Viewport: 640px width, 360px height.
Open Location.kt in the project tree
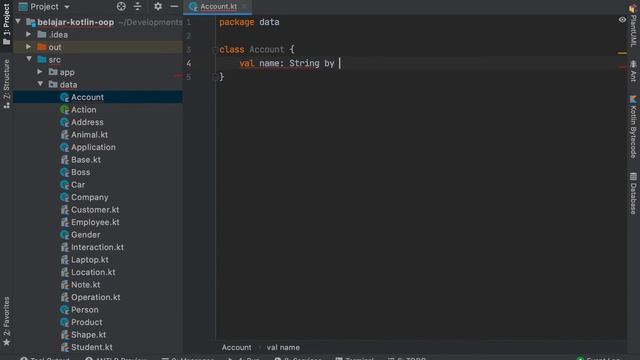pos(93,272)
